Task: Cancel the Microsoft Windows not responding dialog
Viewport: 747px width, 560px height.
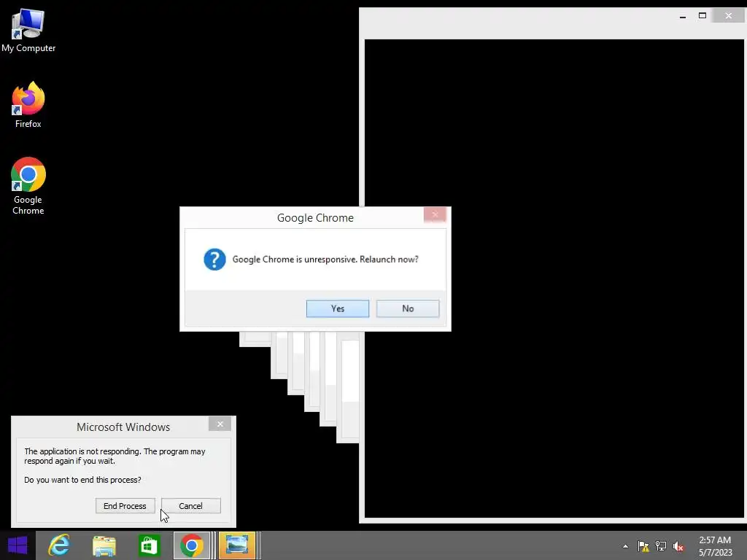Action: click(x=190, y=506)
